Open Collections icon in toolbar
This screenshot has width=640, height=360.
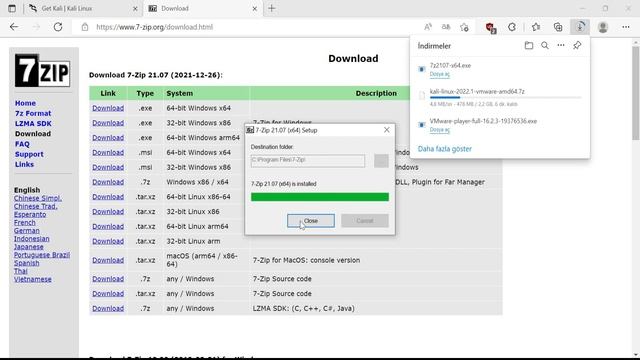(x=558, y=27)
